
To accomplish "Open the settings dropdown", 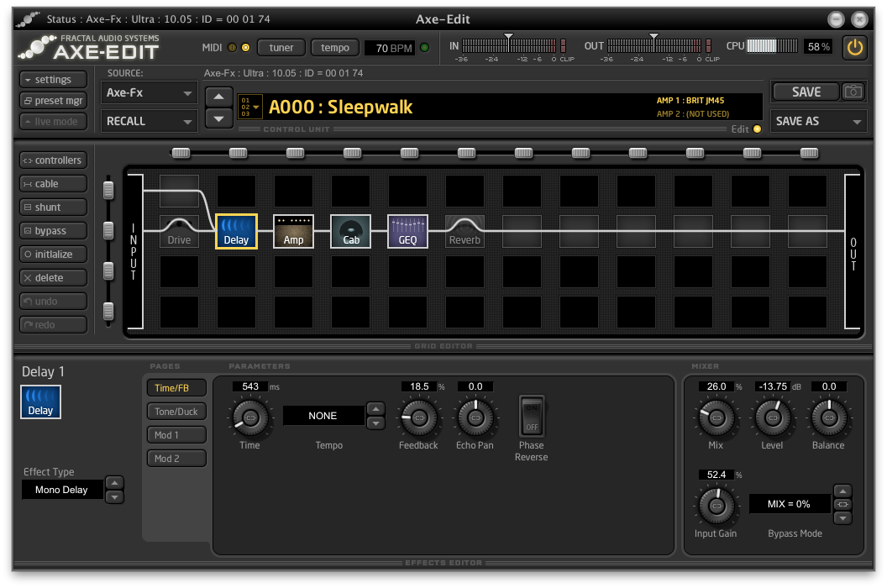I will point(53,79).
